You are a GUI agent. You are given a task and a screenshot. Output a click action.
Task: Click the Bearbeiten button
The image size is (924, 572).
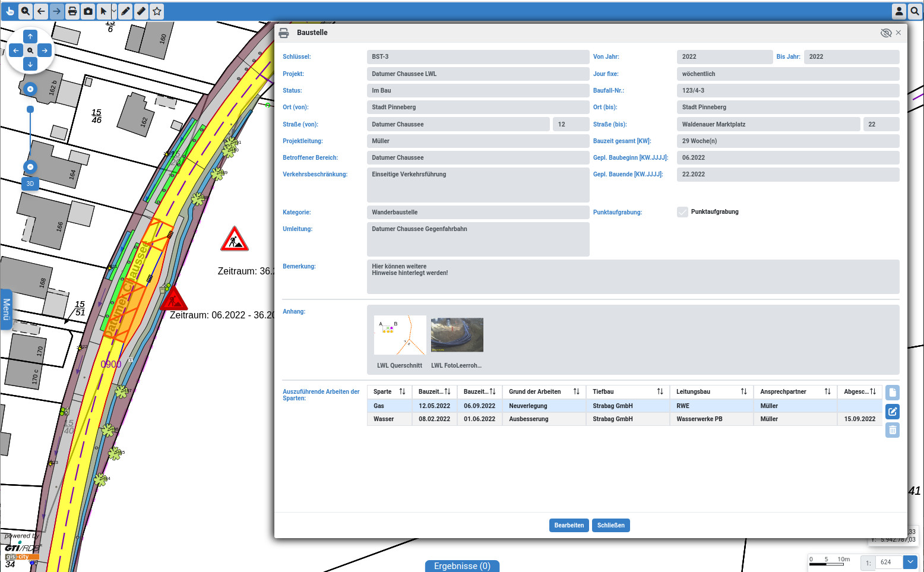568,525
